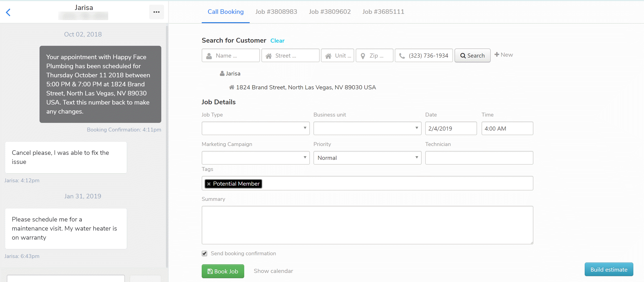644x282 pixels.
Task: Click the Build estimate button
Action: point(609,270)
